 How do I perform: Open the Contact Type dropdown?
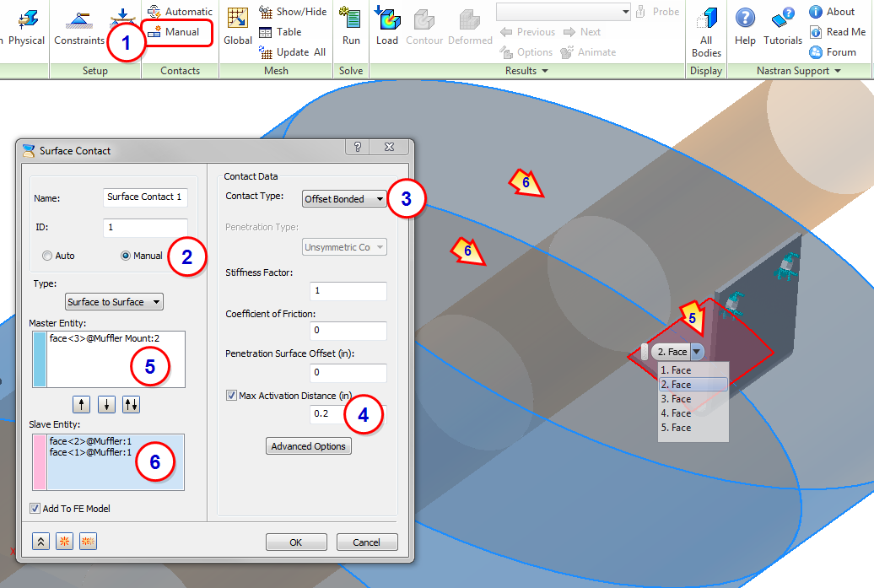tap(344, 199)
